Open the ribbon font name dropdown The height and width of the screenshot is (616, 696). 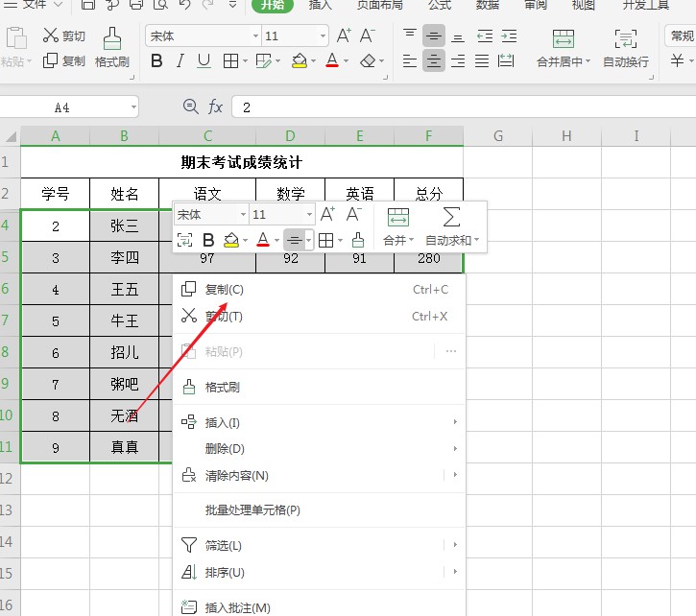click(255, 36)
